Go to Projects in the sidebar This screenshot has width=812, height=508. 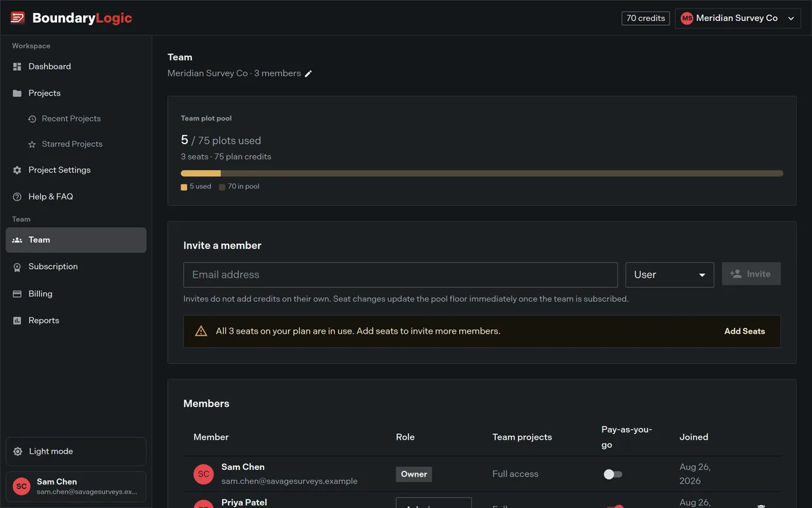(x=76, y=93)
